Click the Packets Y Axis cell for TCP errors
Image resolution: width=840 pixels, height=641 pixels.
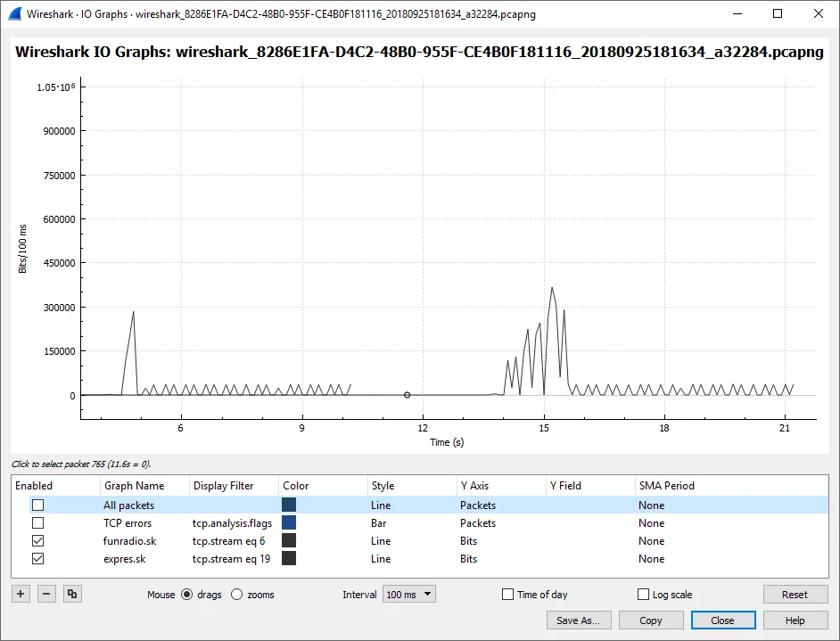point(478,522)
